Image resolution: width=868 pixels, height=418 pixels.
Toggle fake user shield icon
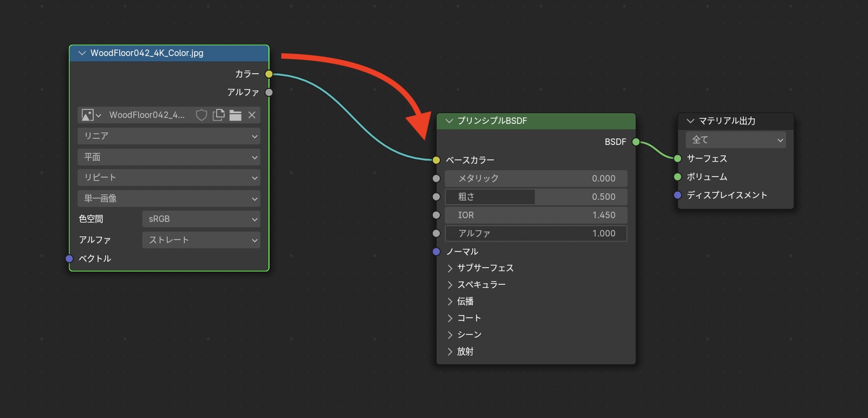point(201,115)
